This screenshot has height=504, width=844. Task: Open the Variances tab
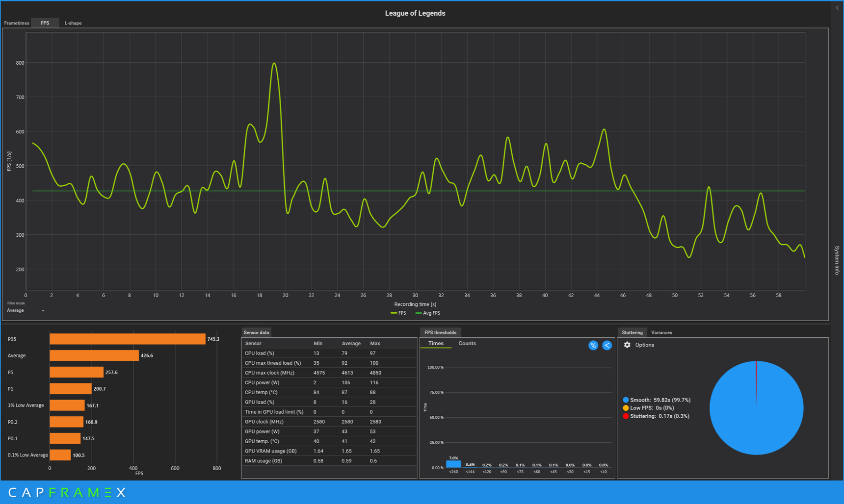(x=661, y=332)
